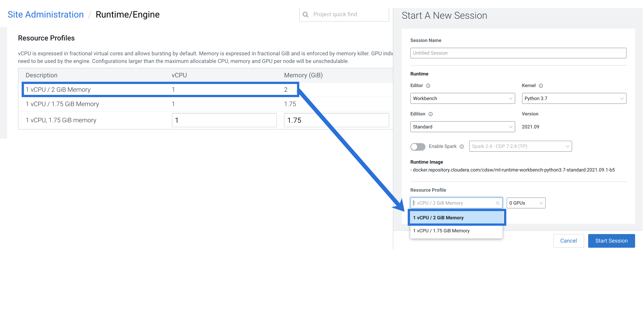Click the search icon in Resource Profile field

[x=498, y=203]
